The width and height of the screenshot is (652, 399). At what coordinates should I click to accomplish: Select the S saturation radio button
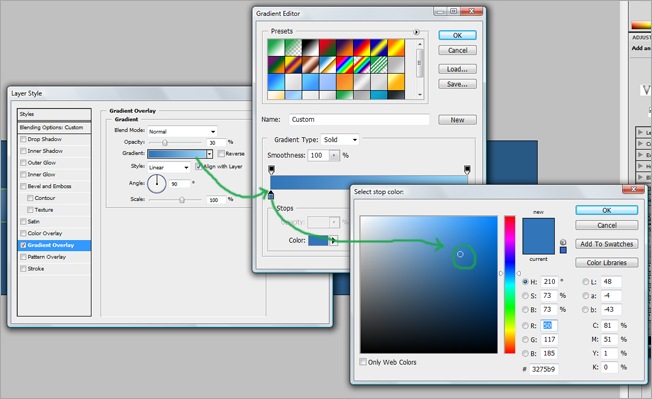[x=525, y=296]
